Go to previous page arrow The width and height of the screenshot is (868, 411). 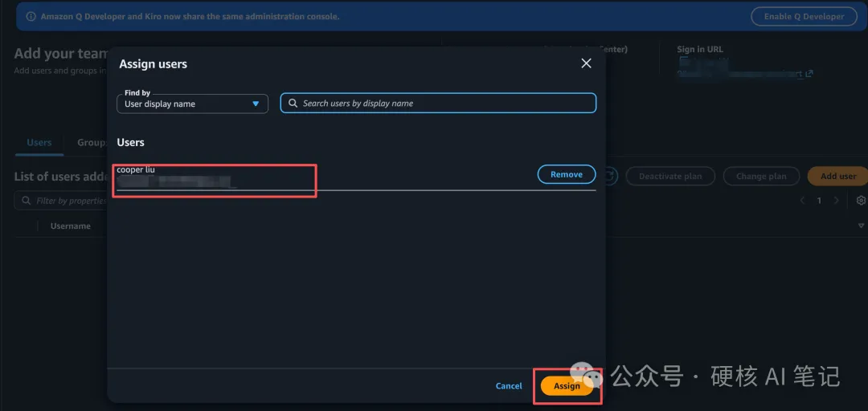[802, 201]
